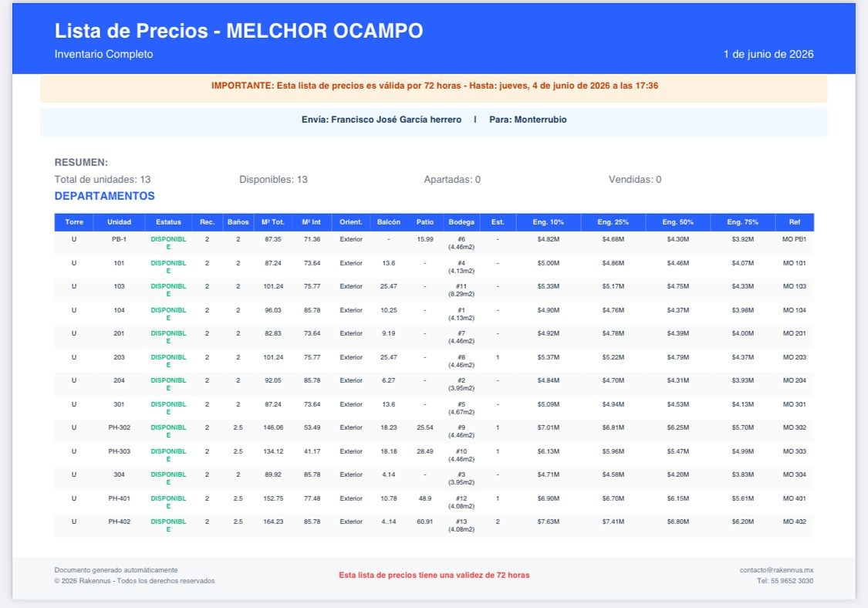Select the MO 203 reference cell
The height and width of the screenshot is (608, 868).
[795, 357]
